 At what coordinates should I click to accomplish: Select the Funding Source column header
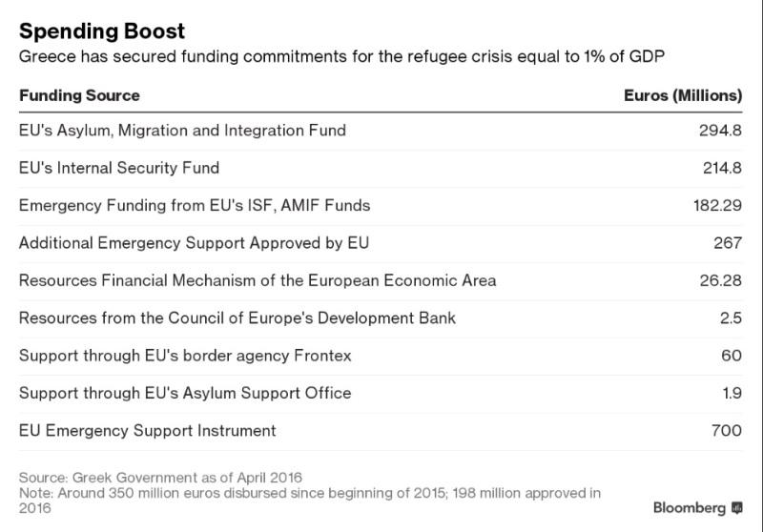pos(79,95)
